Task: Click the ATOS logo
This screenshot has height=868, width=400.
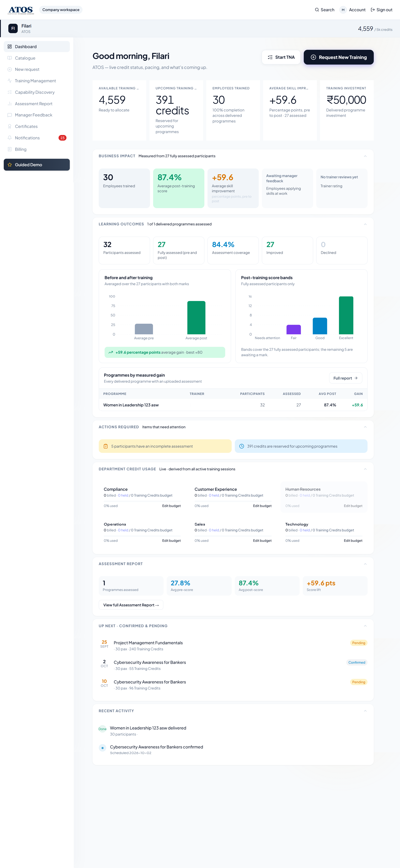Action: pos(21,10)
